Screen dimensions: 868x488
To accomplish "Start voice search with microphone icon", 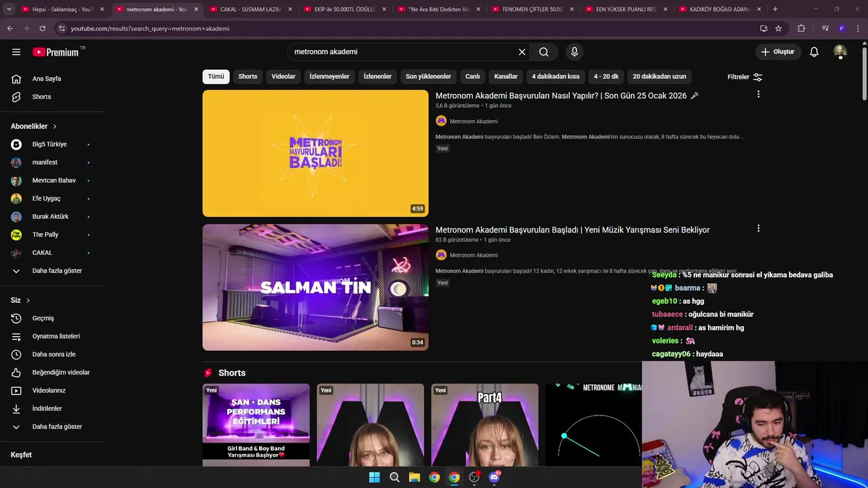I will pos(574,52).
